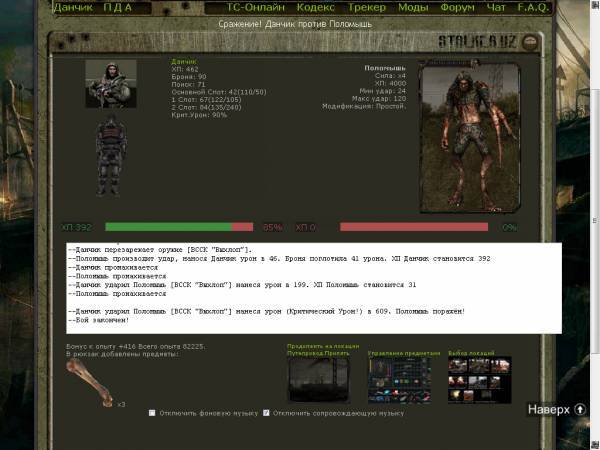
Task: Click the STALKER.UZ logo
Action: [x=490, y=41]
